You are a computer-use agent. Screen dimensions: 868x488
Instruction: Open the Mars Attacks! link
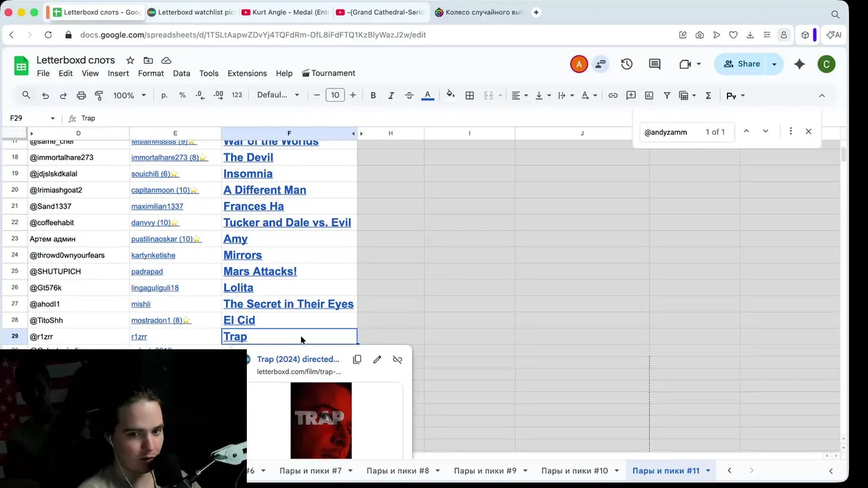260,271
